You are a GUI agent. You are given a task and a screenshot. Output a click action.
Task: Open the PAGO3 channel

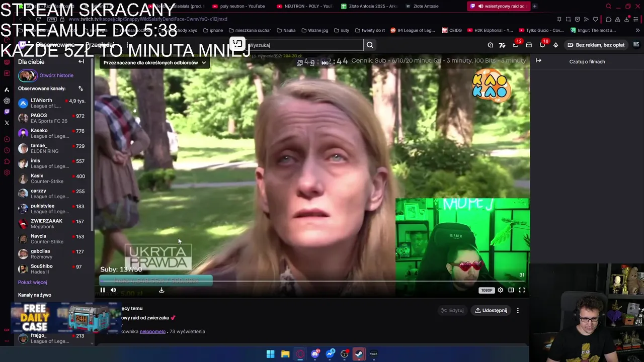point(52,118)
